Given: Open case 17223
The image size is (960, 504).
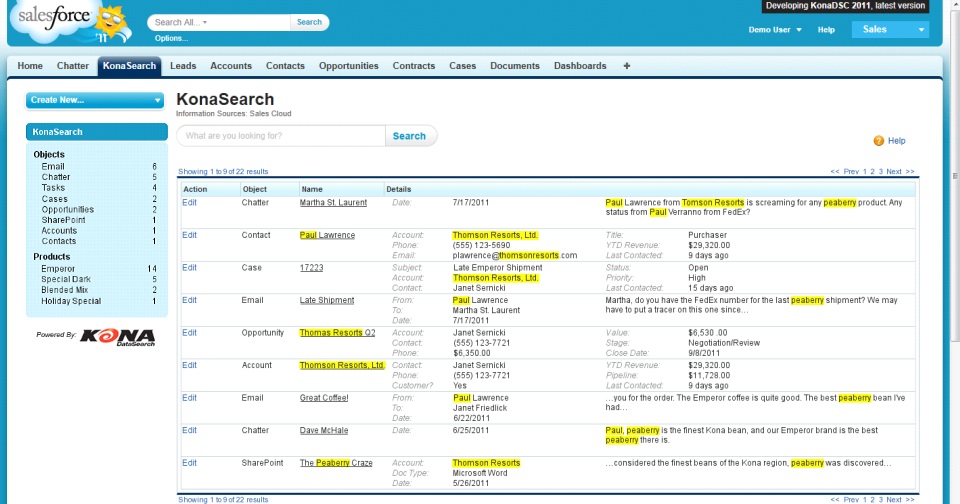Looking at the screenshot, I should [x=312, y=268].
